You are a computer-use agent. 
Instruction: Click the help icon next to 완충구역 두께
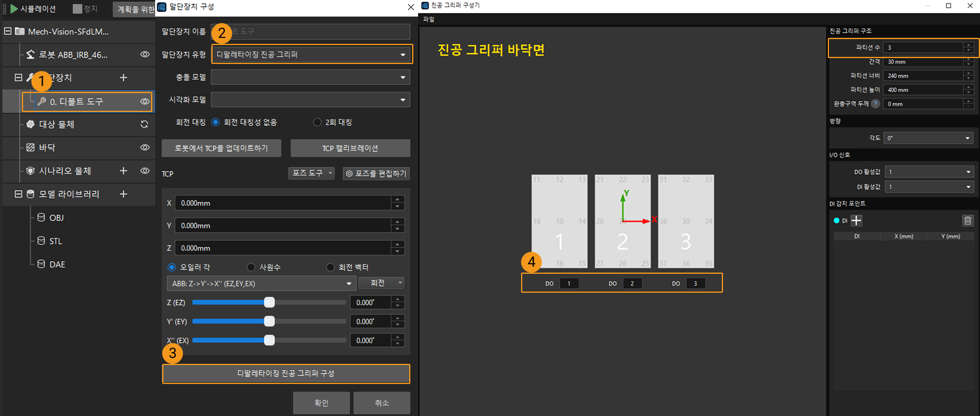coord(875,104)
